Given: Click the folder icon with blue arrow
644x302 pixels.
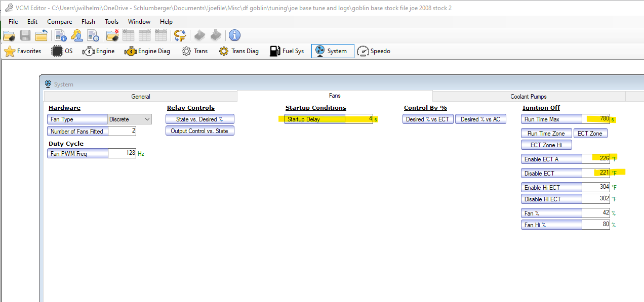Looking at the screenshot, I should click(42, 35).
